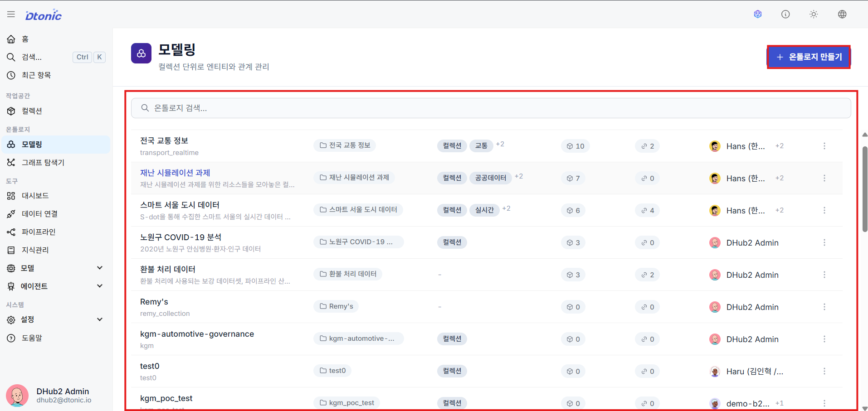Click test0 folder chip
868x411 pixels.
pos(332,371)
